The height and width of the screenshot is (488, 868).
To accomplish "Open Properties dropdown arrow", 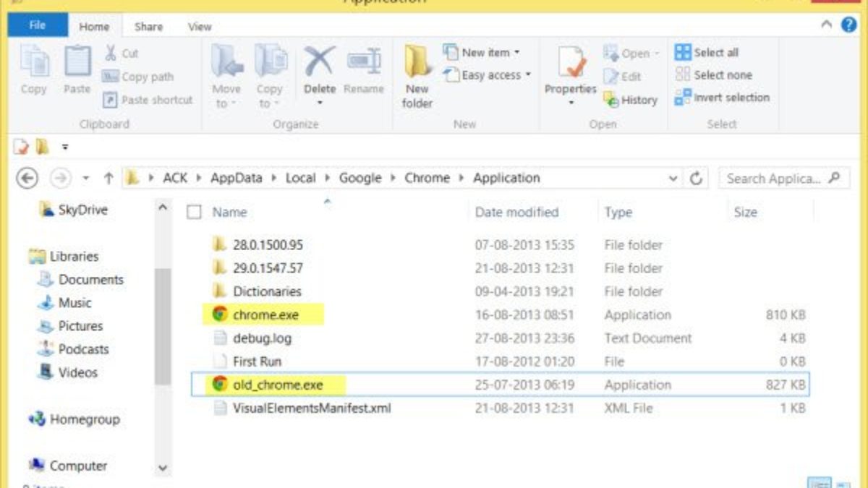I will click(571, 103).
